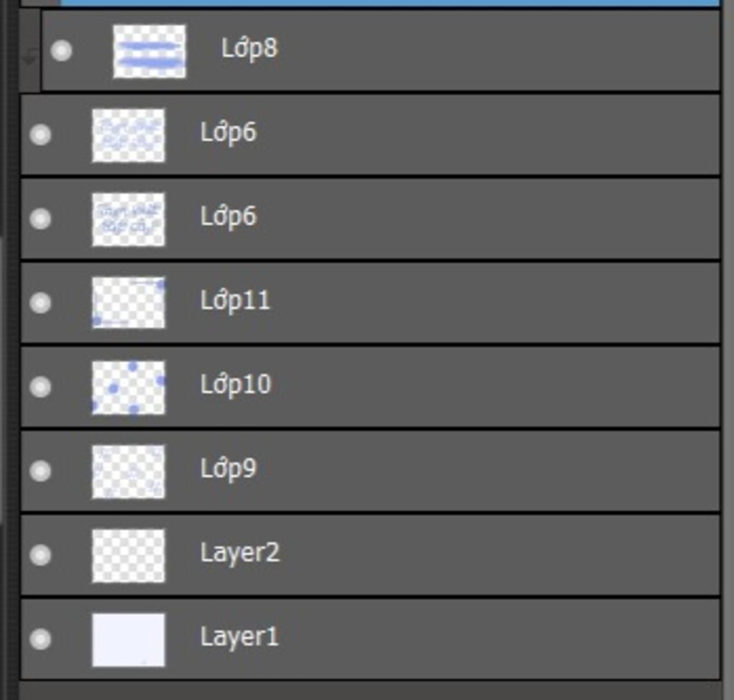Hide the Lớp6 layer directly below Lớp8
This screenshot has height=700, width=734.
(40, 135)
